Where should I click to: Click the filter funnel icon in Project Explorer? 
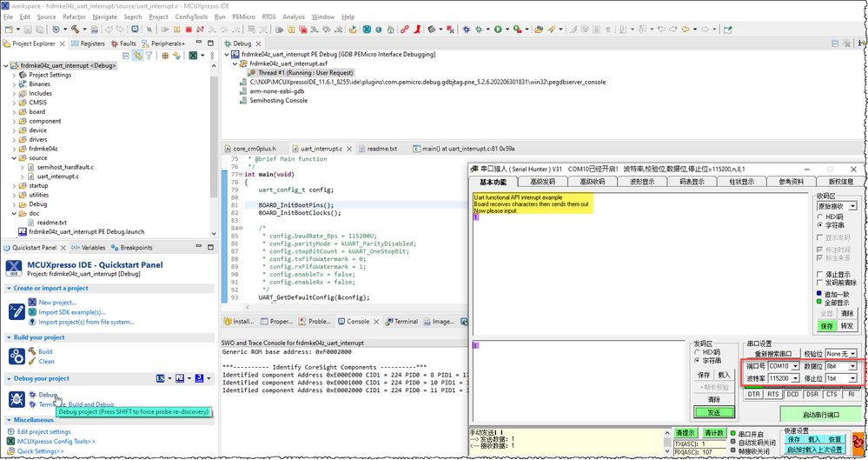coord(149,56)
